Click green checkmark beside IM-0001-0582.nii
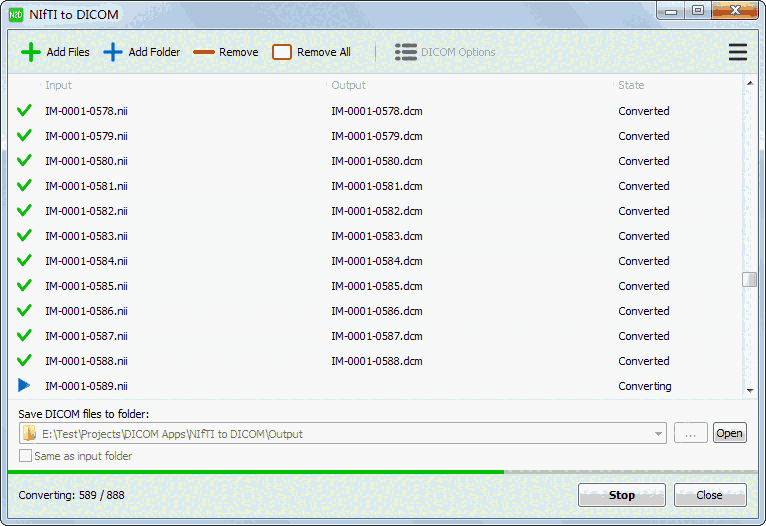This screenshot has height=526, width=766. point(24,210)
